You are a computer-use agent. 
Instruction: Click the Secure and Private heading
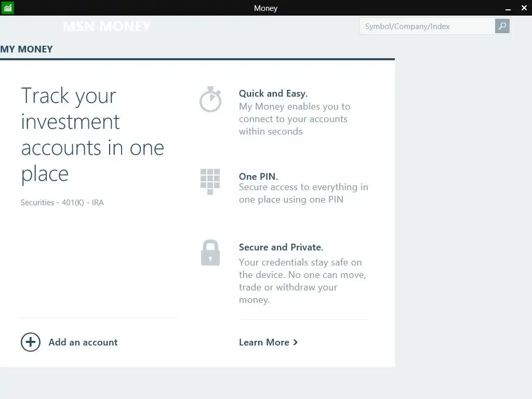point(281,247)
